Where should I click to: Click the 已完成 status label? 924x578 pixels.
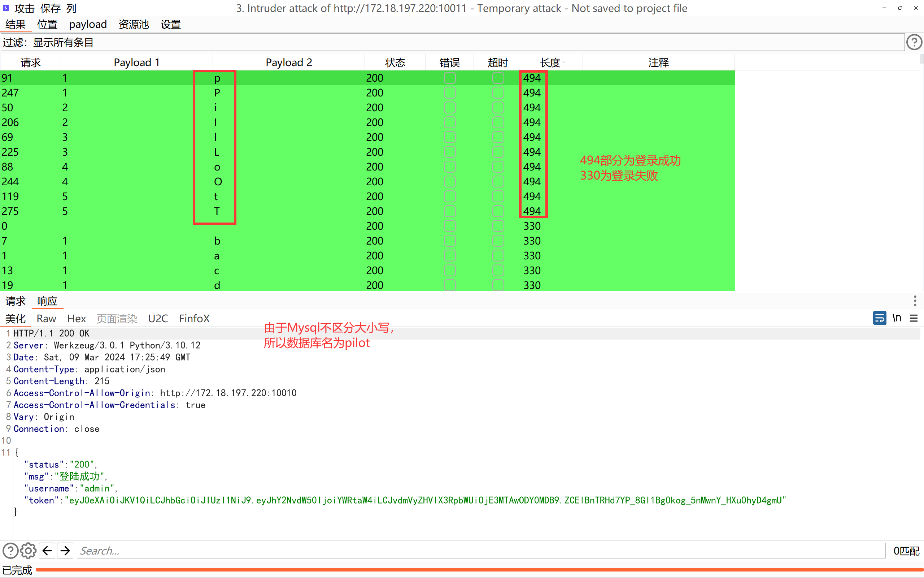tap(17, 570)
